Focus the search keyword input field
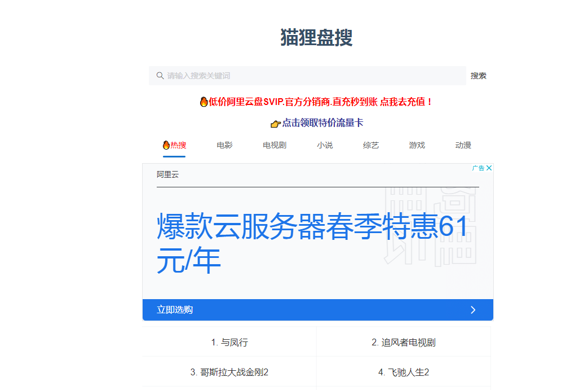The width and height of the screenshot is (588, 390). [307, 76]
